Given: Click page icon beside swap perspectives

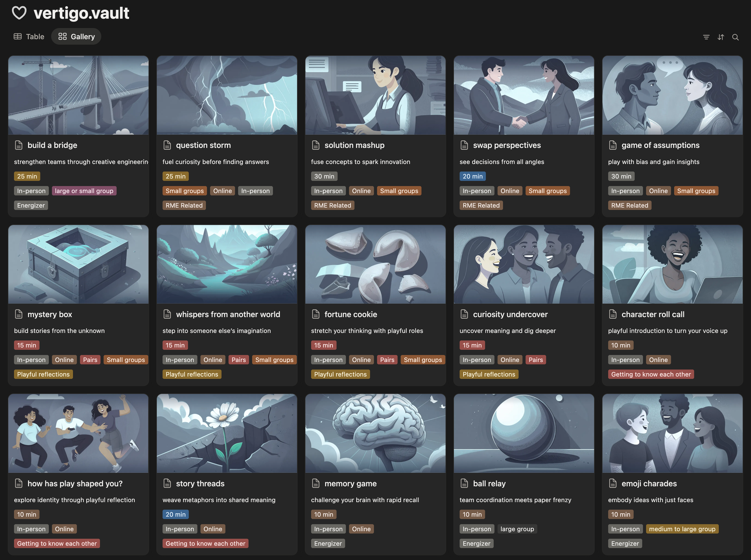Looking at the screenshot, I should 464,145.
